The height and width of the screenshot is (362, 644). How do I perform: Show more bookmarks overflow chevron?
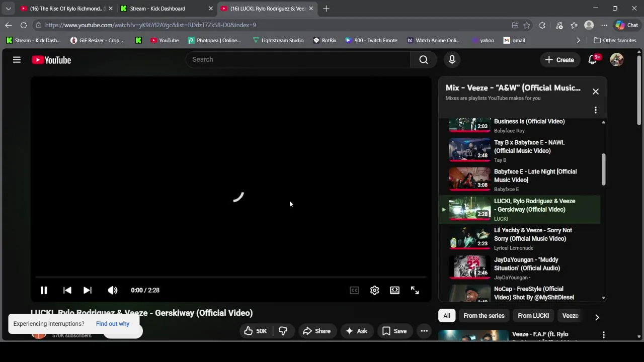[x=578, y=40]
